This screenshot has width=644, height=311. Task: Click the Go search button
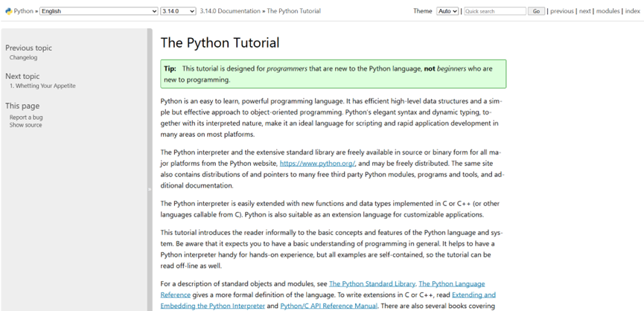(x=536, y=11)
